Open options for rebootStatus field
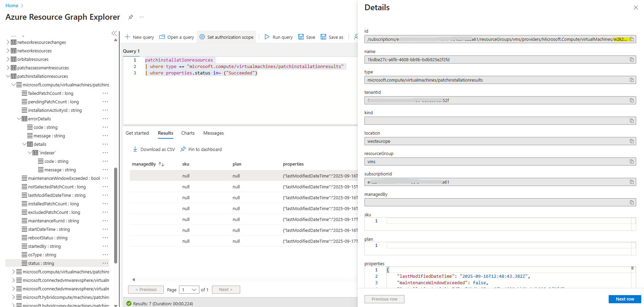Screen dimensions: 644x307 [105, 238]
